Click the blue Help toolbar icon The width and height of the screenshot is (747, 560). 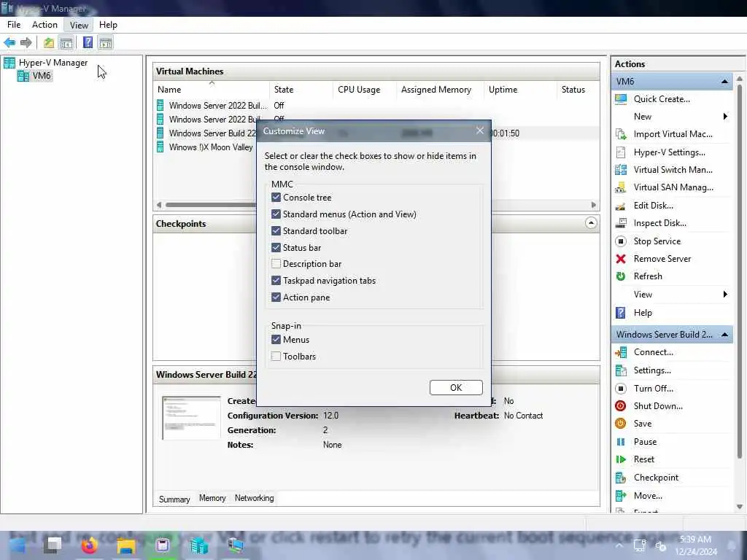[88, 42]
